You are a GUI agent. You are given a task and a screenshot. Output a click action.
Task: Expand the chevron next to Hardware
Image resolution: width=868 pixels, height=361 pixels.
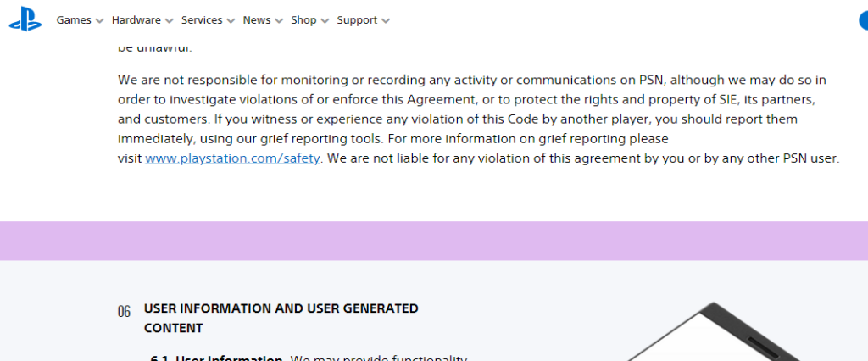pos(170,21)
